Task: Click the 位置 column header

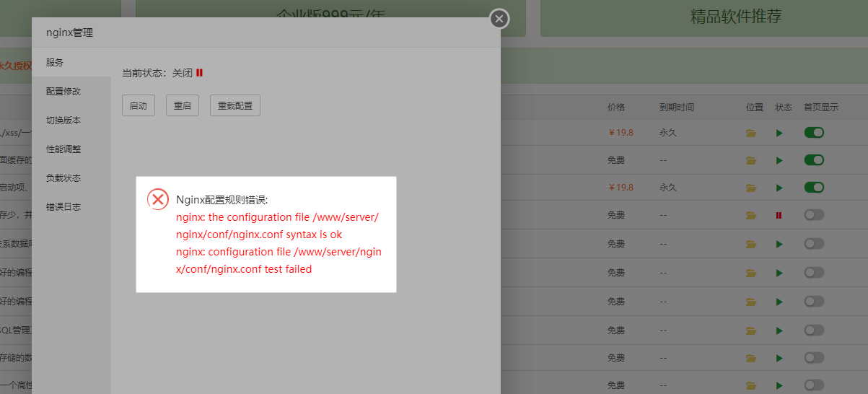Action: (x=755, y=107)
